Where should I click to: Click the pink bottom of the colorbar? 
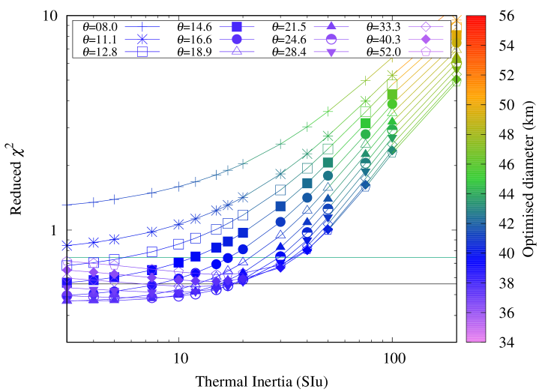pos(476,335)
